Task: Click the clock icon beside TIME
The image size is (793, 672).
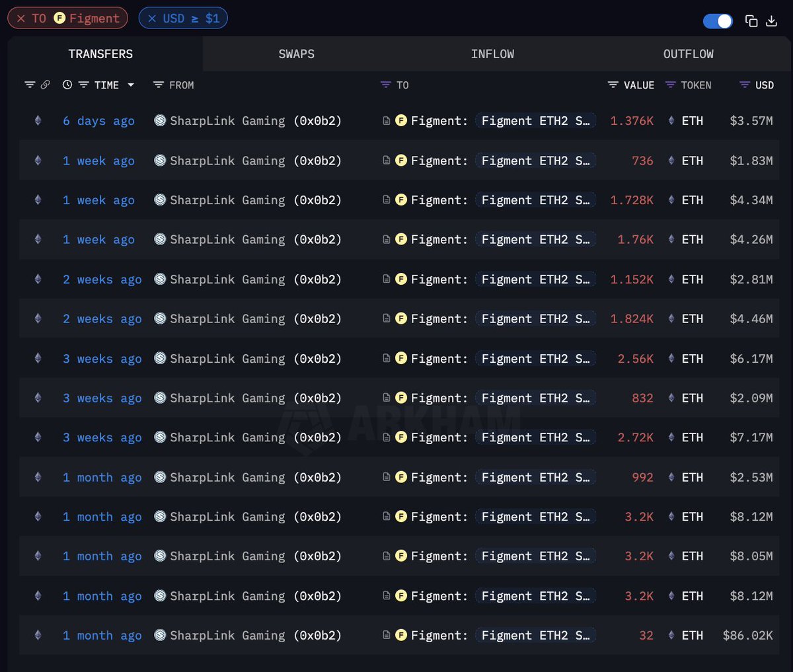Action: [67, 85]
